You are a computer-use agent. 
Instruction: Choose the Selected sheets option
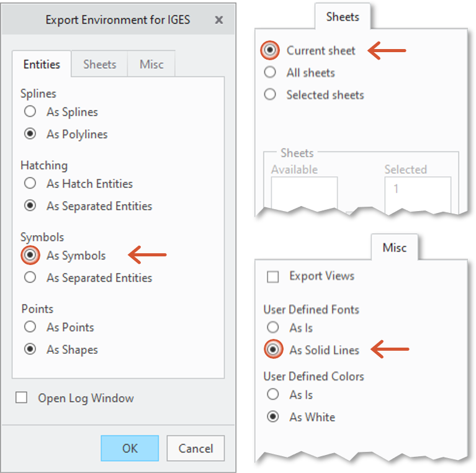270,95
